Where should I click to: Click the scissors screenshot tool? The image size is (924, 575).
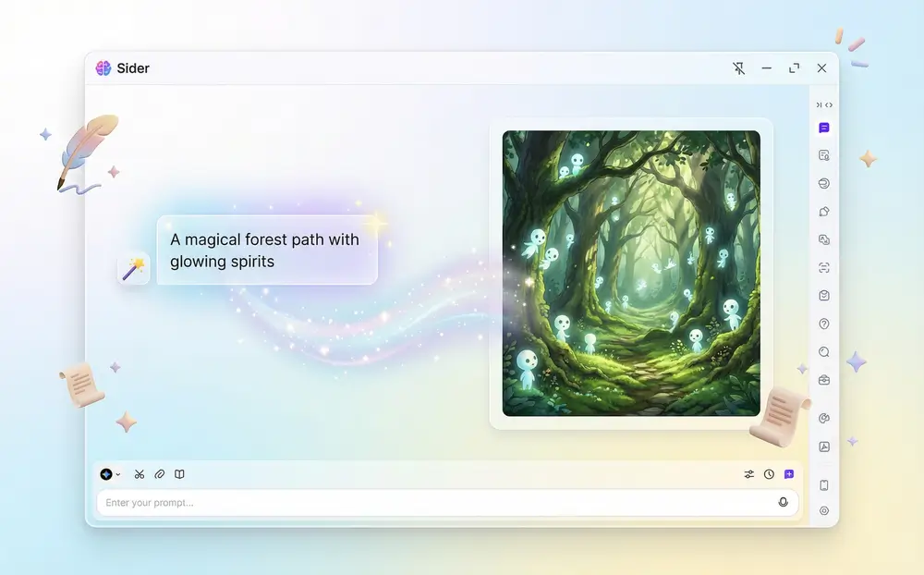click(140, 474)
